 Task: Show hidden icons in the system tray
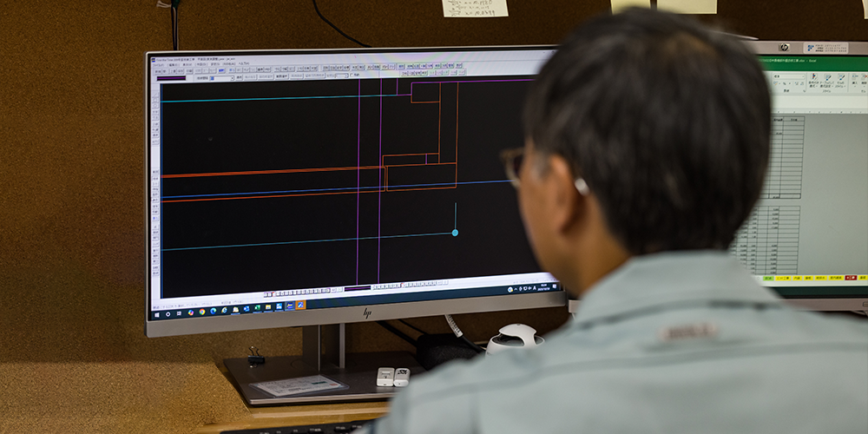click(x=516, y=289)
